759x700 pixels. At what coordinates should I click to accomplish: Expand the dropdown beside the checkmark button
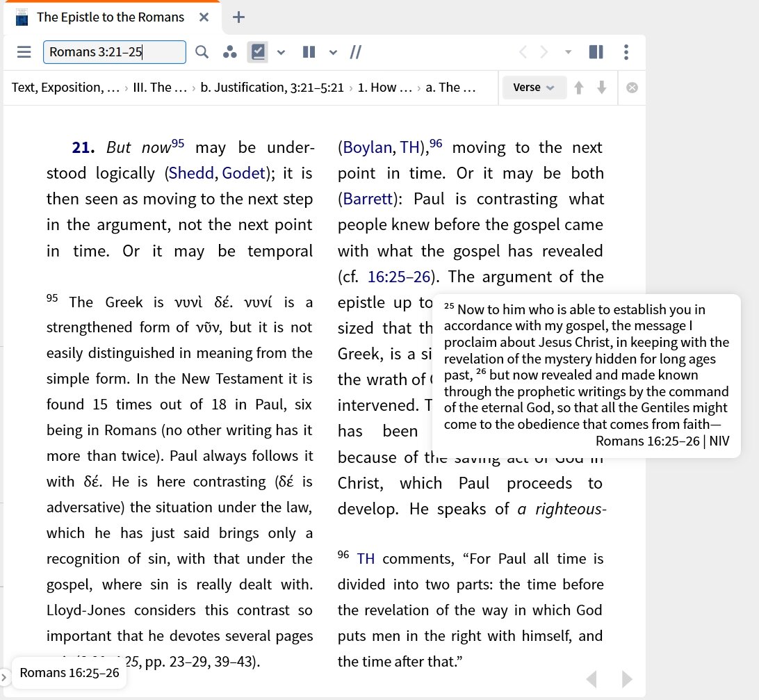[x=281, y=52]
